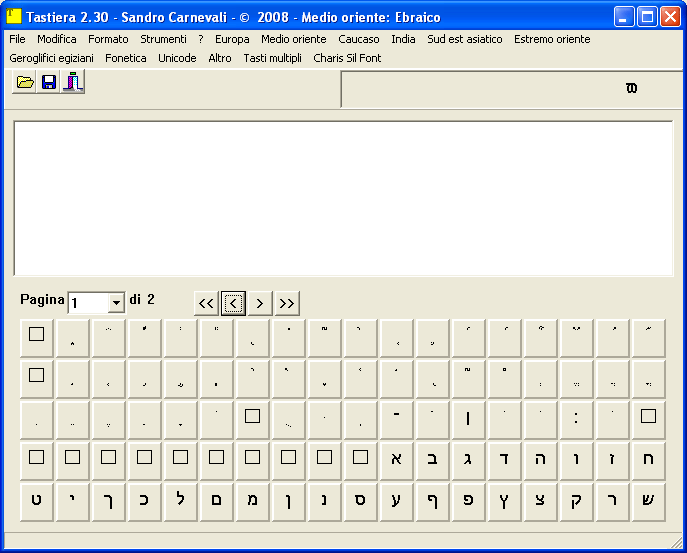The height and width of the screenshot is (553, 687).
Task: Open the Altro menu
Action: [220, 58]
